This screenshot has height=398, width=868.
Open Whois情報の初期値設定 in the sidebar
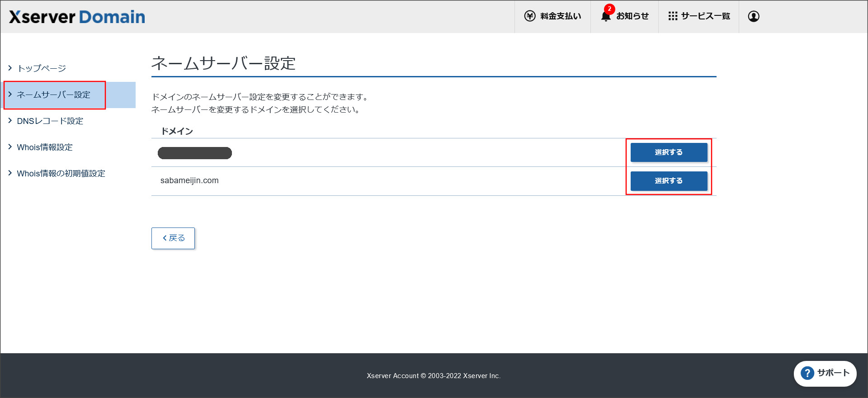[x=61, y=174]
